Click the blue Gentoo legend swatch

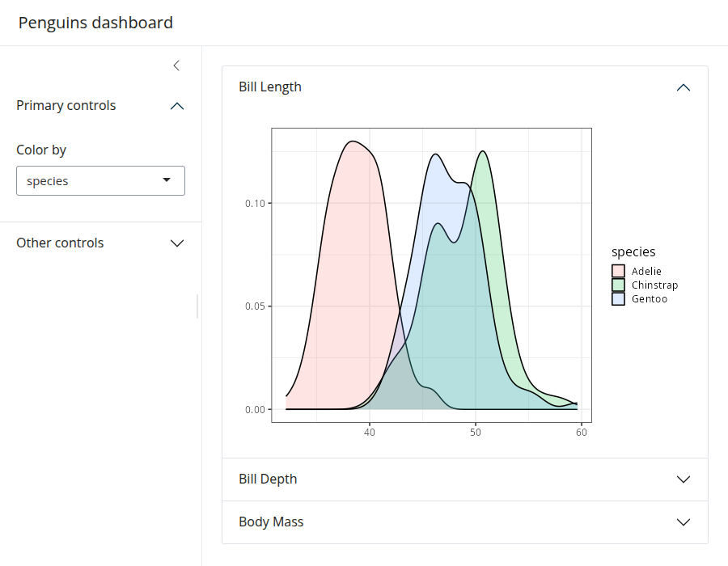tap(618, 299)
